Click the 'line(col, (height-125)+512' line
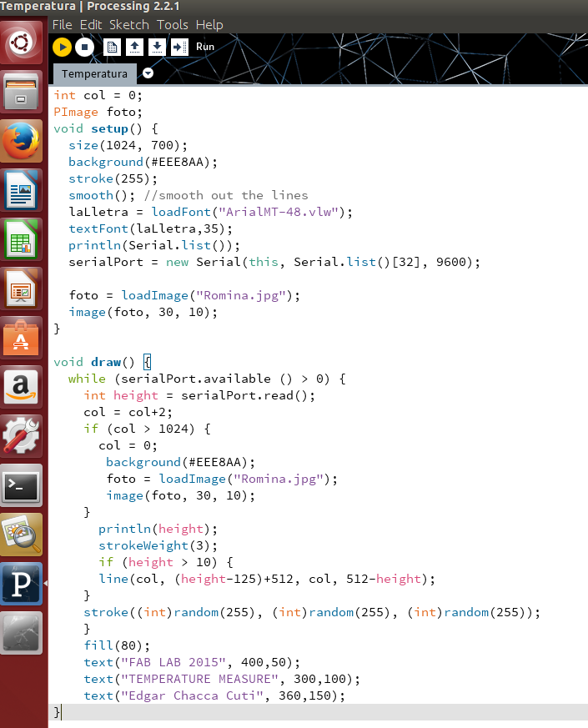The height and width of the screenshot is (728, 588). pyautogui.click(x=267, y=580)
